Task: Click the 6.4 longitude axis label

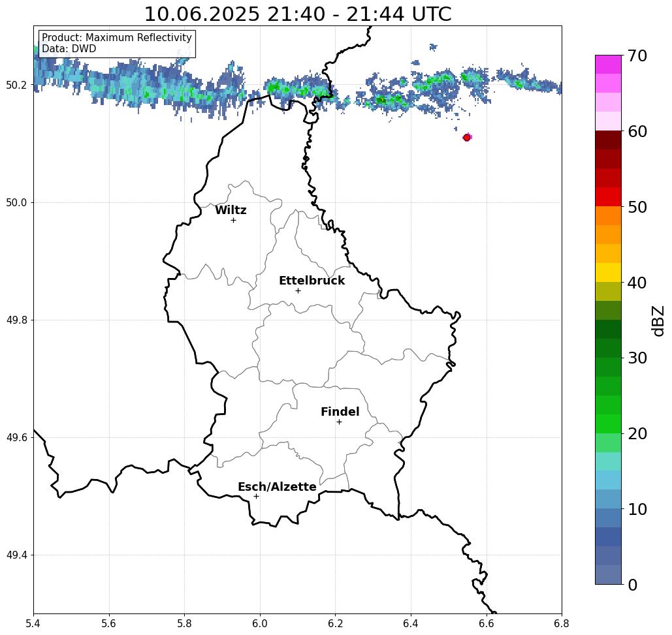Action: pos(411,623)
